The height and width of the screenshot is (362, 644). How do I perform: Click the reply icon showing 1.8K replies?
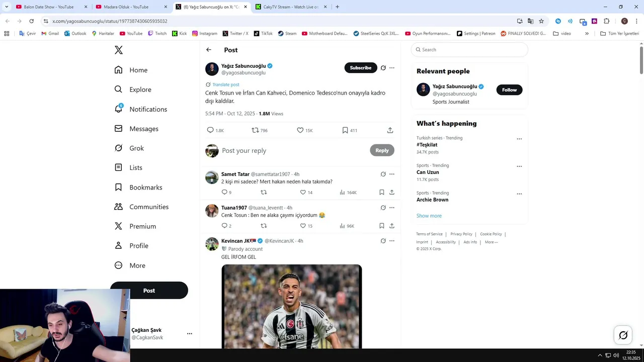210,130
